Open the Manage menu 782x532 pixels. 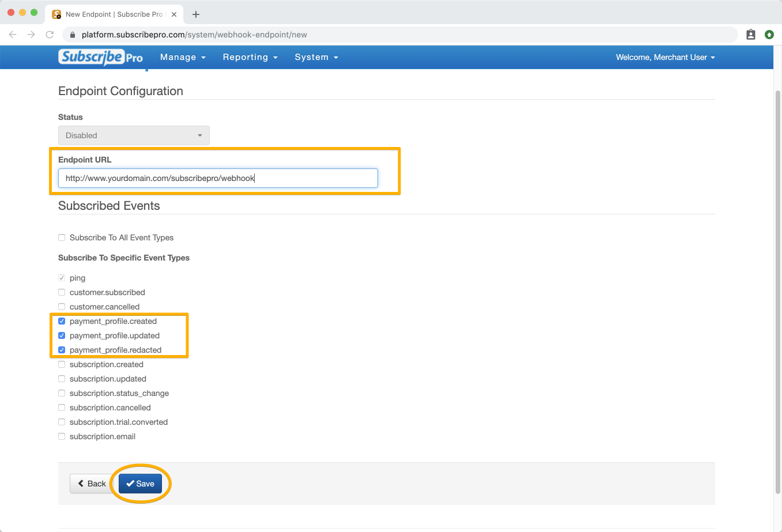[183, 57]
